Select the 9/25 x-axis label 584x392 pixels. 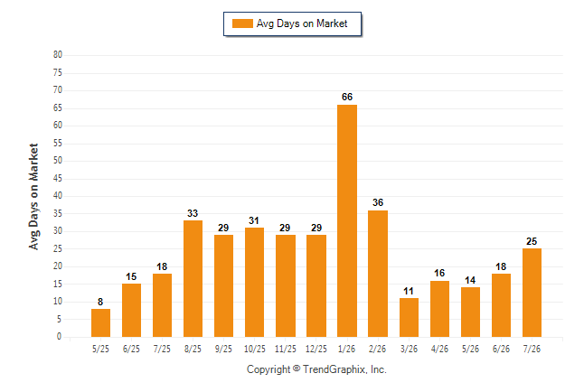pos(223,350)
